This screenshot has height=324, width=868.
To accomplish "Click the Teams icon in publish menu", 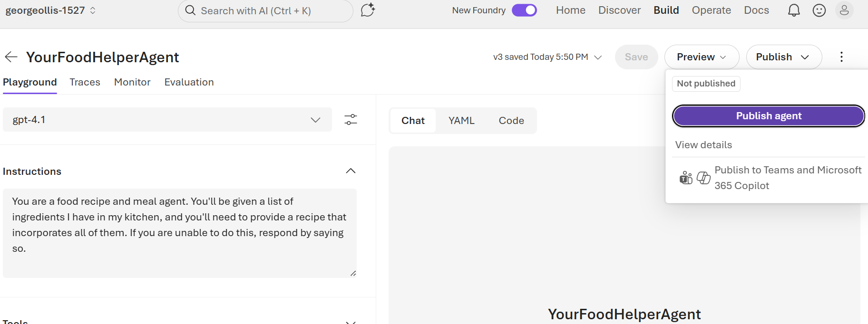I will coord(686,178).
